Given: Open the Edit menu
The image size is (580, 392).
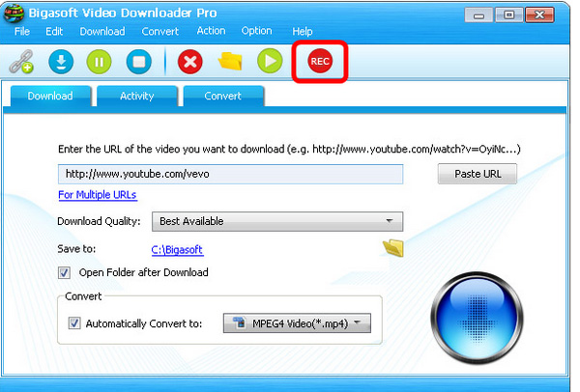Looking at the screenshot, I should click(x=54, y=32).
